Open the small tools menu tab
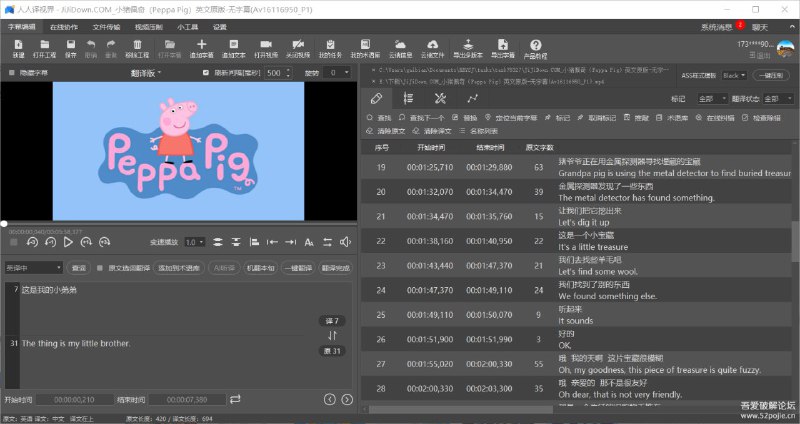The height and width of the screenshot is (424, 800). click(x=187, y=27)
